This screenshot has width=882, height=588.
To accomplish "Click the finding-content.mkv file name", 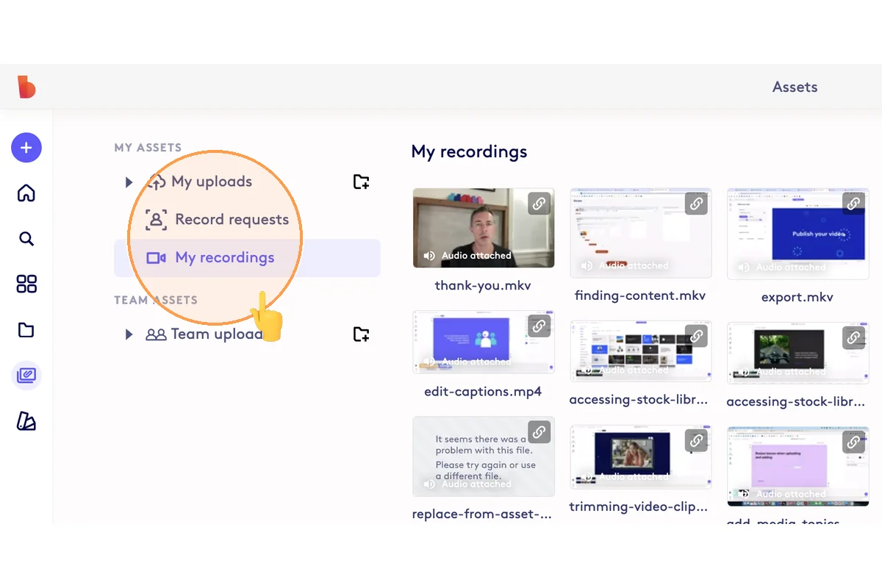I will (x=639, y=295).
